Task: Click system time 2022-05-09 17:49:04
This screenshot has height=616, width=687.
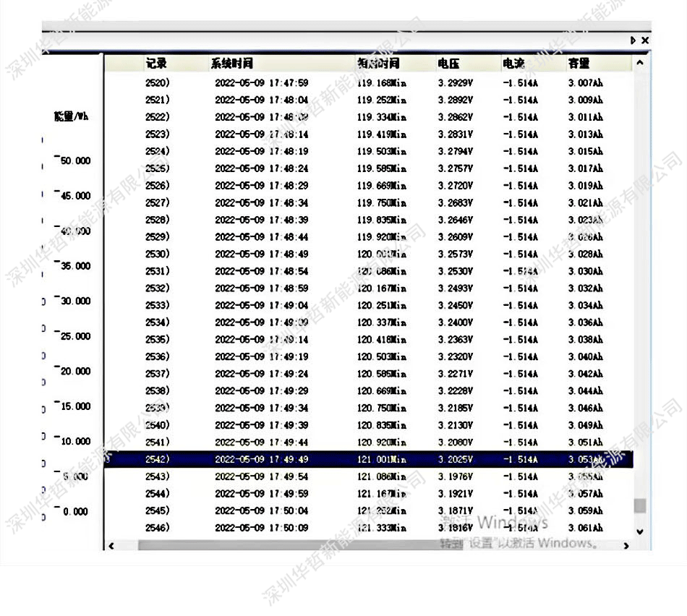Action: (x=262, y=305)
